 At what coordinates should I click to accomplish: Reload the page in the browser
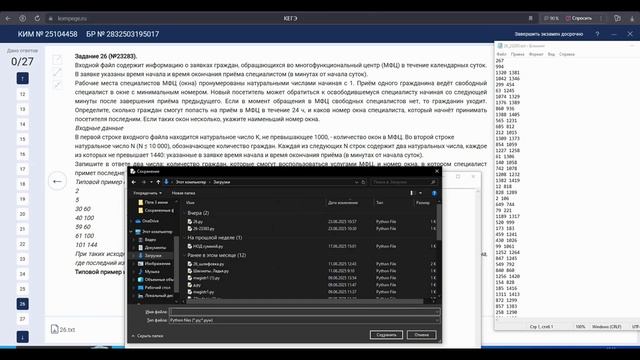coord(37,18)
